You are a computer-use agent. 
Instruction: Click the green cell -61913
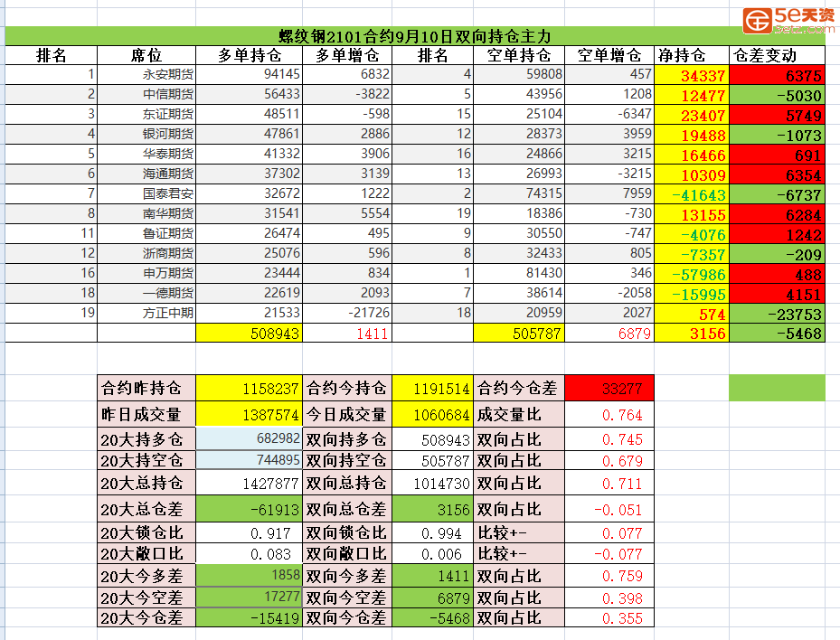250,509
